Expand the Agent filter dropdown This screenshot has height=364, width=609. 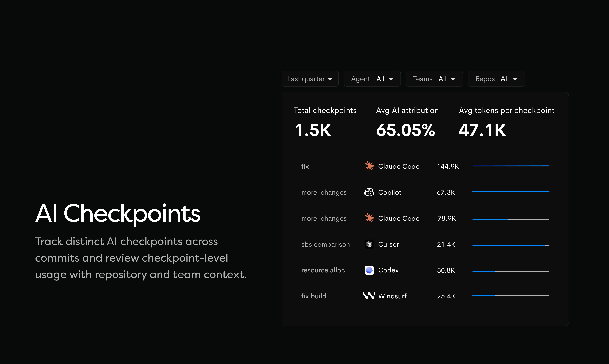(372, 79)
